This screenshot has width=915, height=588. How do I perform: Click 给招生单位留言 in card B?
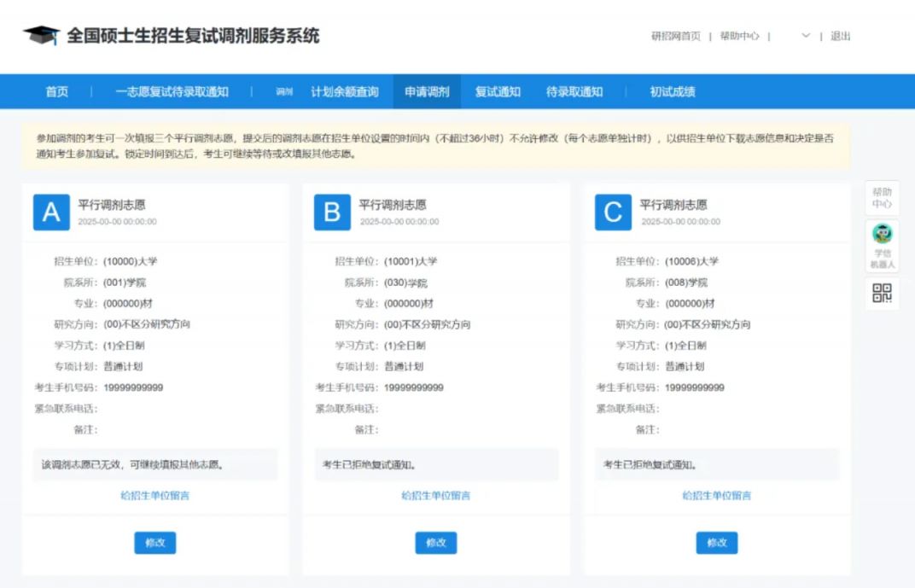435,495
